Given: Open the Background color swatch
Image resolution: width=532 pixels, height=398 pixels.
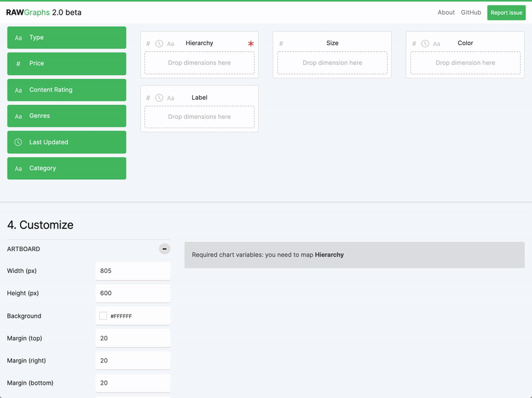Looking at the screenshot, I should pyautogui.click(x=103, y=316).
